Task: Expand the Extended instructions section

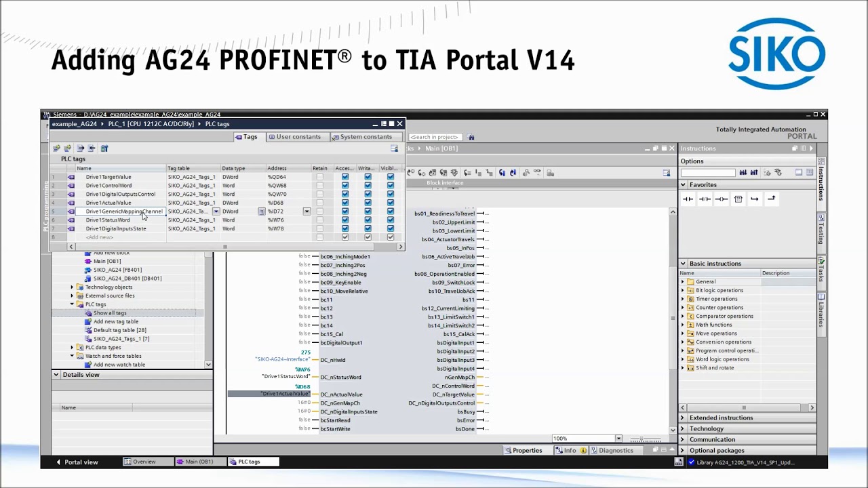Action: [x=684, y=418]
